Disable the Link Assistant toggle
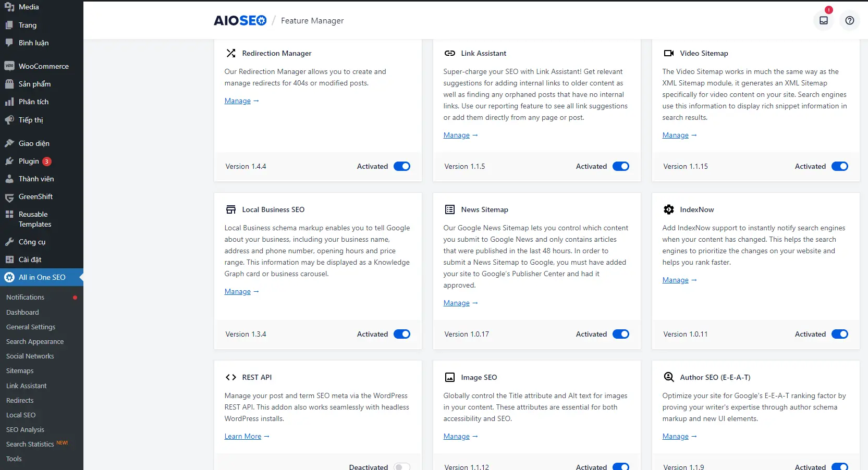868x470 pixels. click(621, 166)
